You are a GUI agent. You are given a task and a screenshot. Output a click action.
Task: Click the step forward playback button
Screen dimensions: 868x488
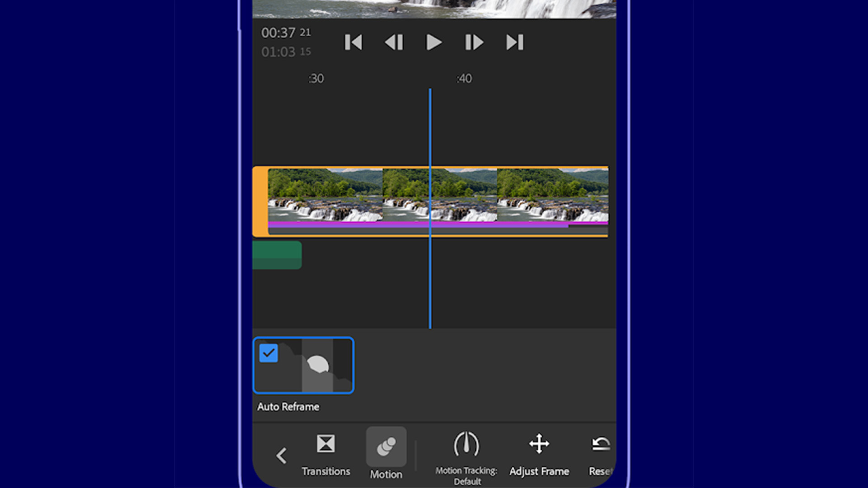click(x=474, y=42)
